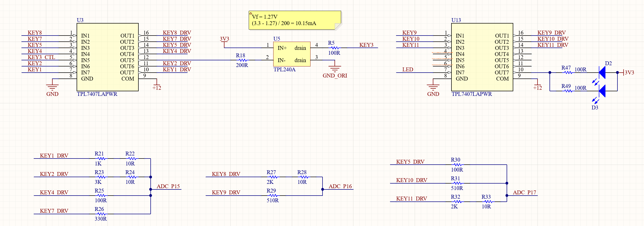
Task: Click the U13 component body
Action: 482,57
